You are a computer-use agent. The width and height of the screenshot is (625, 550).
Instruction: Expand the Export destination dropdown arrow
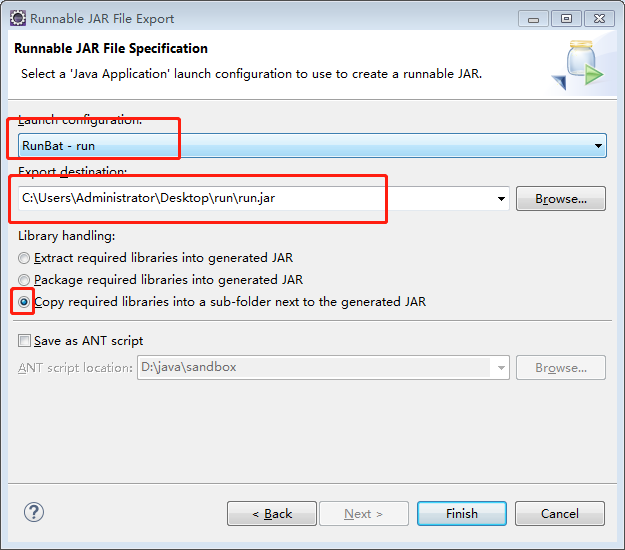point(501,198)
